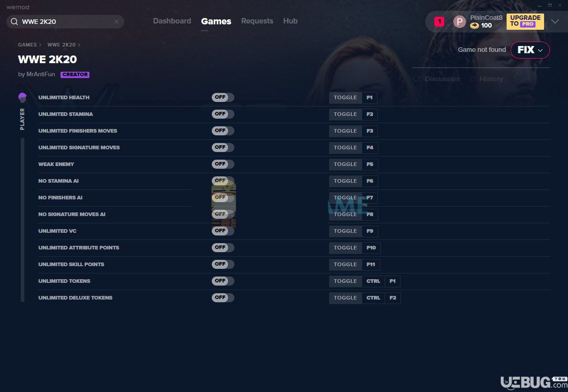
Task: Clear the WWE 2K20 search text
Action: coord(116,22)
